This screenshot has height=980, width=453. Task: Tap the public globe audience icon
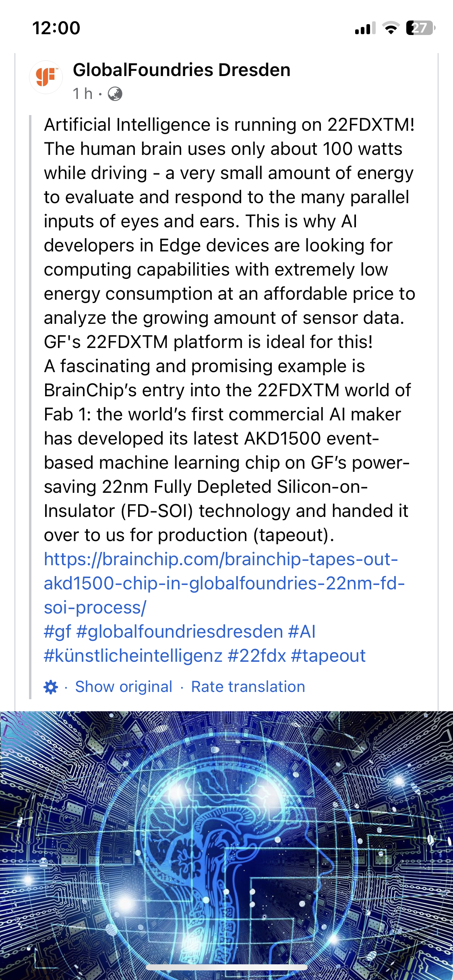(115, 94)
